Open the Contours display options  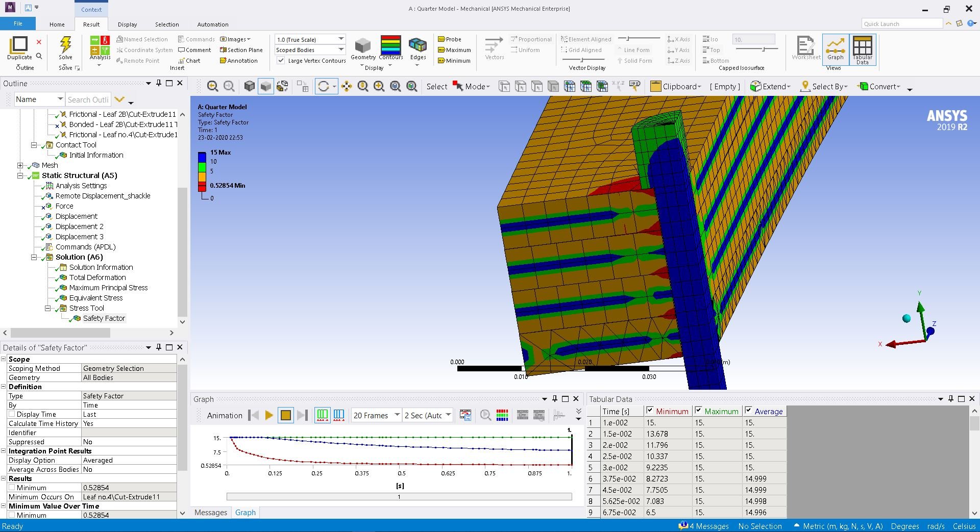391,44
